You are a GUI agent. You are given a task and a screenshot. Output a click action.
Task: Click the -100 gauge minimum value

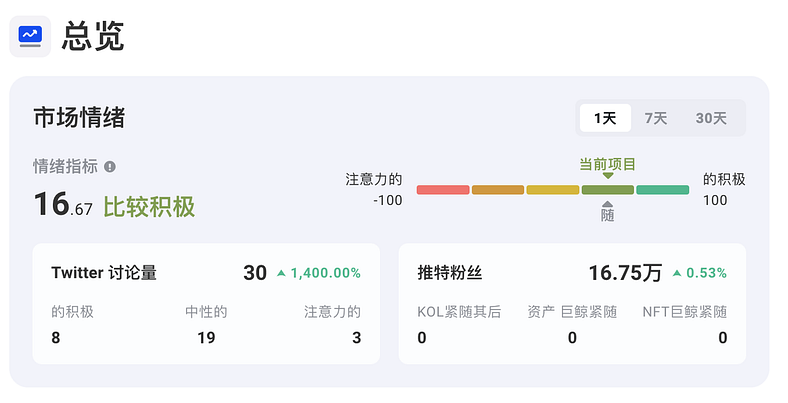point(387,200)
